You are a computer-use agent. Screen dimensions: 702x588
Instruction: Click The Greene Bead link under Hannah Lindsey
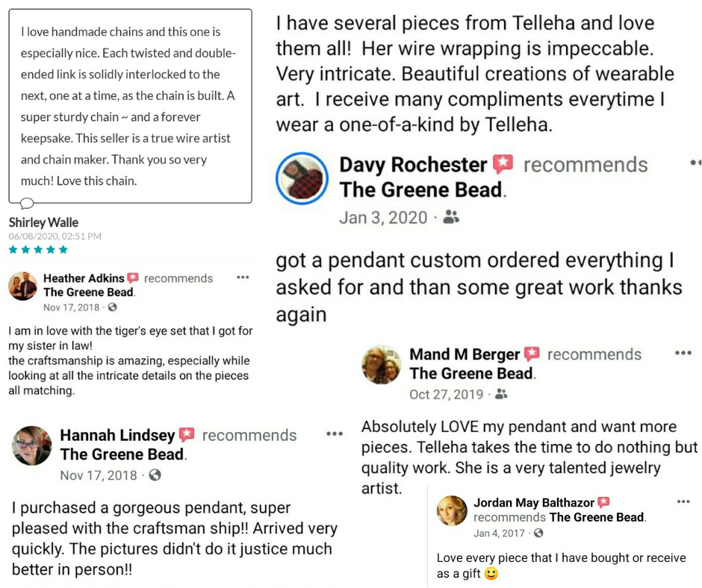click(x=122, y=454)
